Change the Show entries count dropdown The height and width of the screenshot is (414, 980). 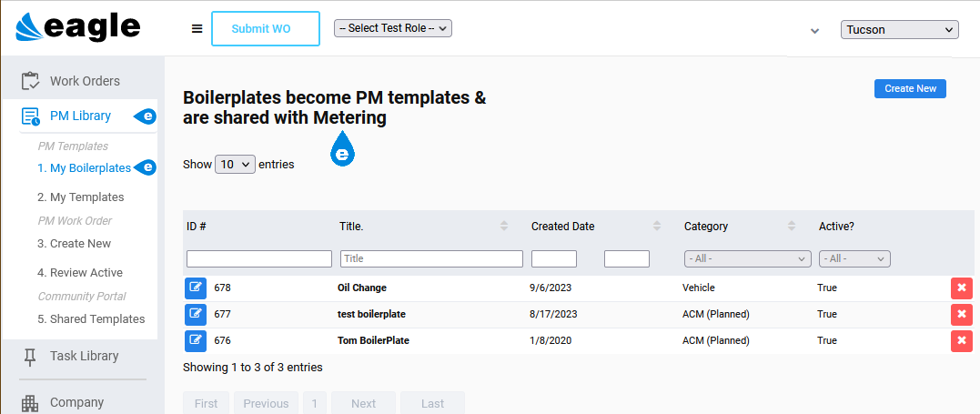(x=235, y=165)
